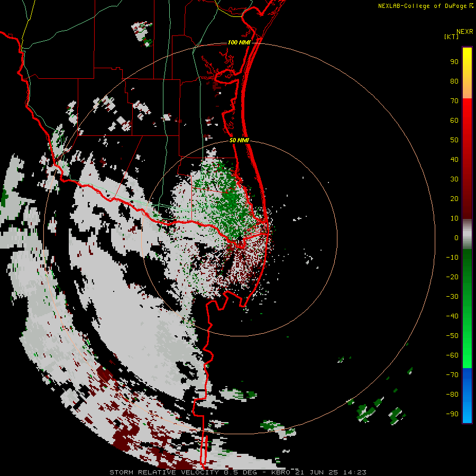Click the positive 30 scale label
This screenshot has width=476, height=476.
454,179
